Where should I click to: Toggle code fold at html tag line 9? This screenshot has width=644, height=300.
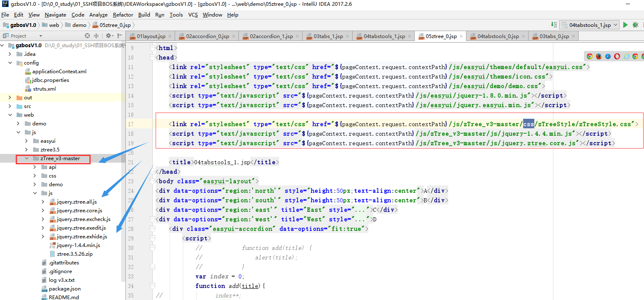(153, 48)
